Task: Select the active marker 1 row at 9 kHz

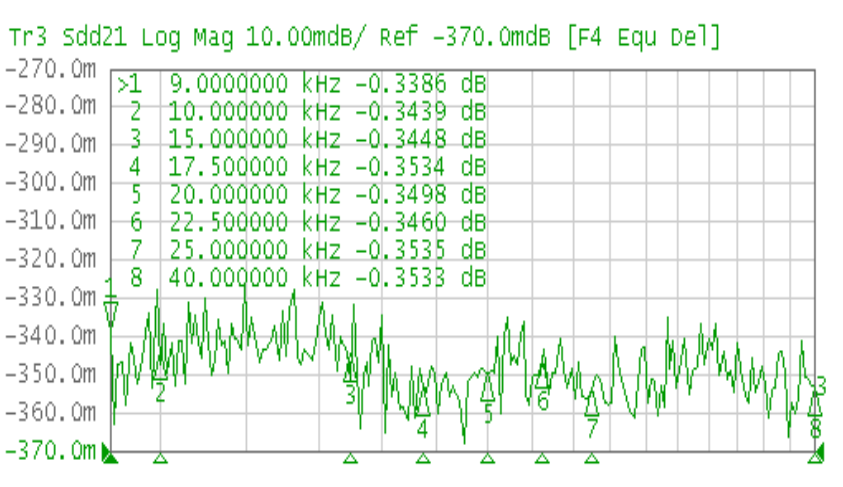Action: coord(300,84)
